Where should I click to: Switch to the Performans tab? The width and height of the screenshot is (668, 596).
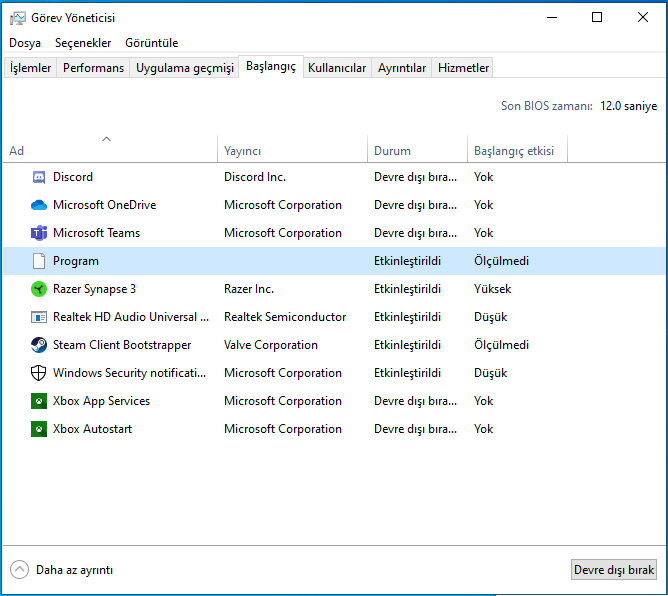pos(93,68)
